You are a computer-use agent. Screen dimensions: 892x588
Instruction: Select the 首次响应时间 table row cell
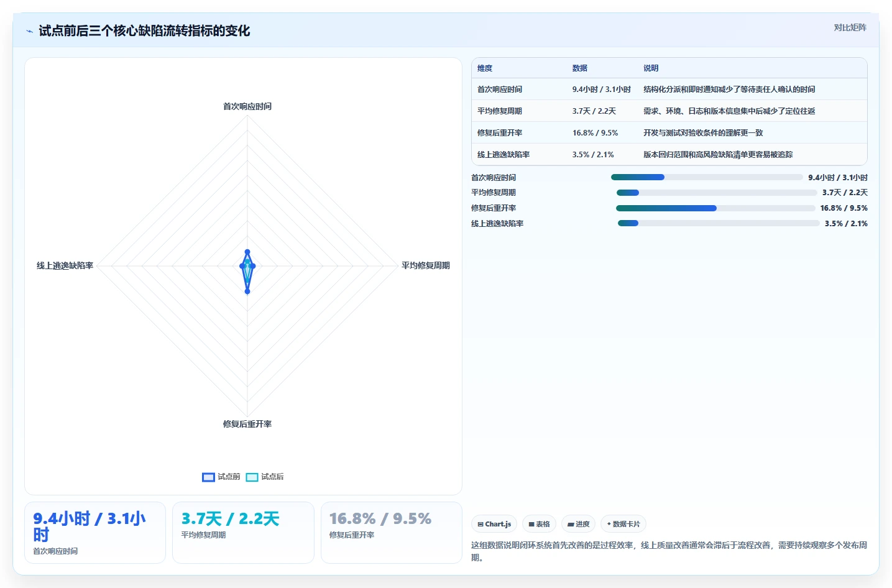[x=500, y=90]
